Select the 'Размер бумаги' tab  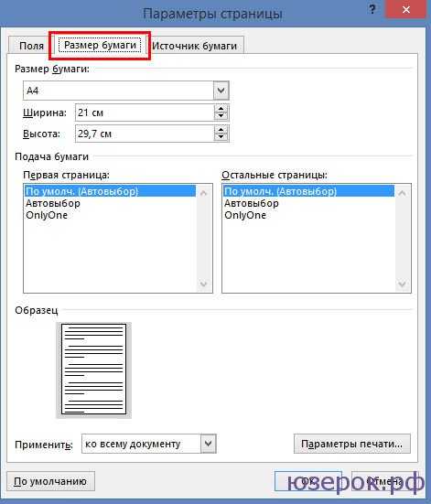(x=100, y=45)
